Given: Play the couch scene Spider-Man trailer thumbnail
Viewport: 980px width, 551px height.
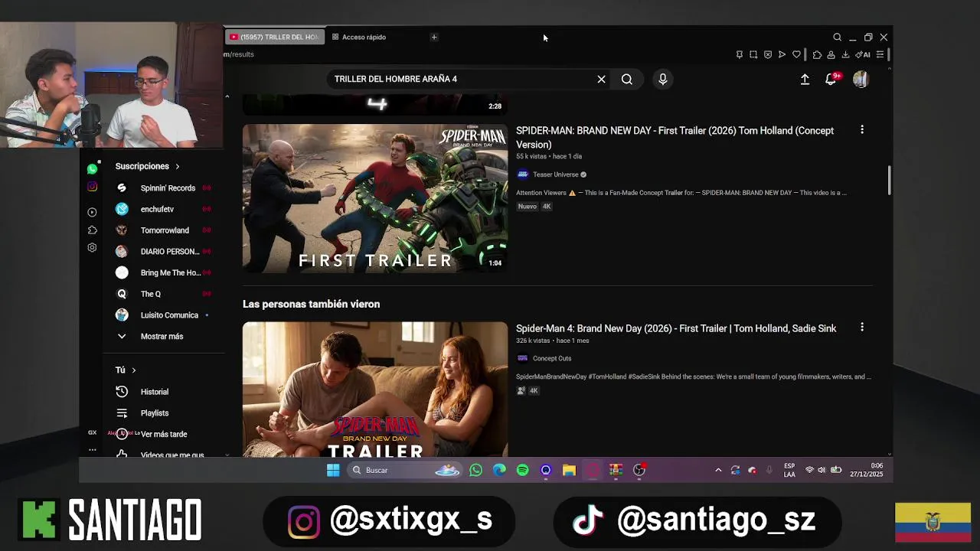Looking at the screenshot, I should point(375,389).
